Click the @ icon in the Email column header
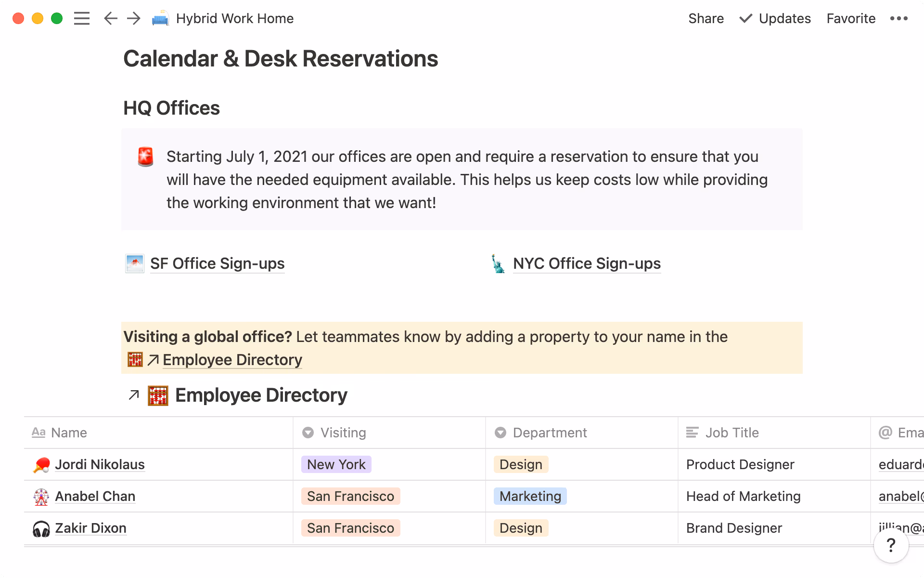The width and height of the screenshot is (924, 578). click(885, 433)
